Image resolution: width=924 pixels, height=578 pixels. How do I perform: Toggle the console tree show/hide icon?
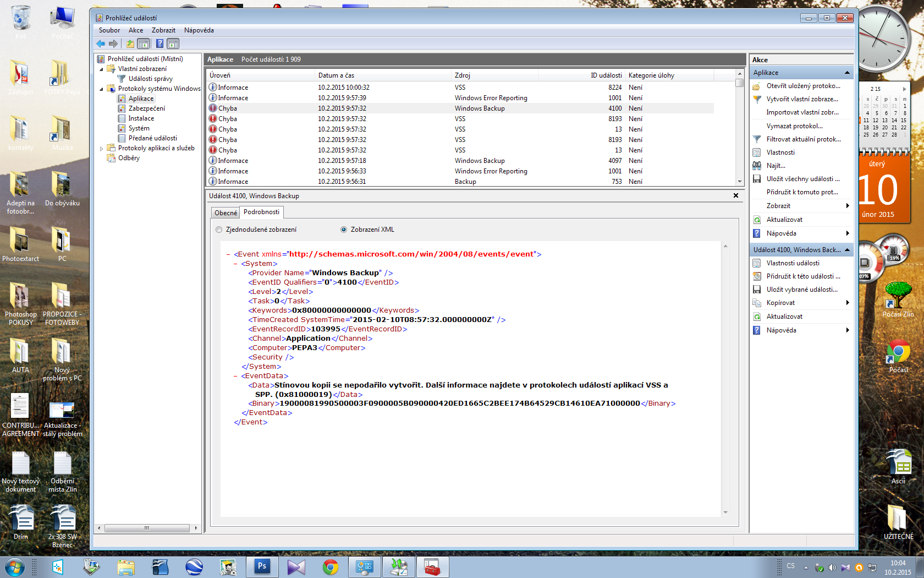coord(144,44)
